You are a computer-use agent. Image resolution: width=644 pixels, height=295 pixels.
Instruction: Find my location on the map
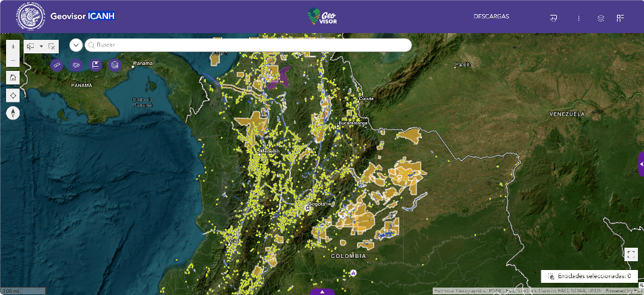coord(13,95)
